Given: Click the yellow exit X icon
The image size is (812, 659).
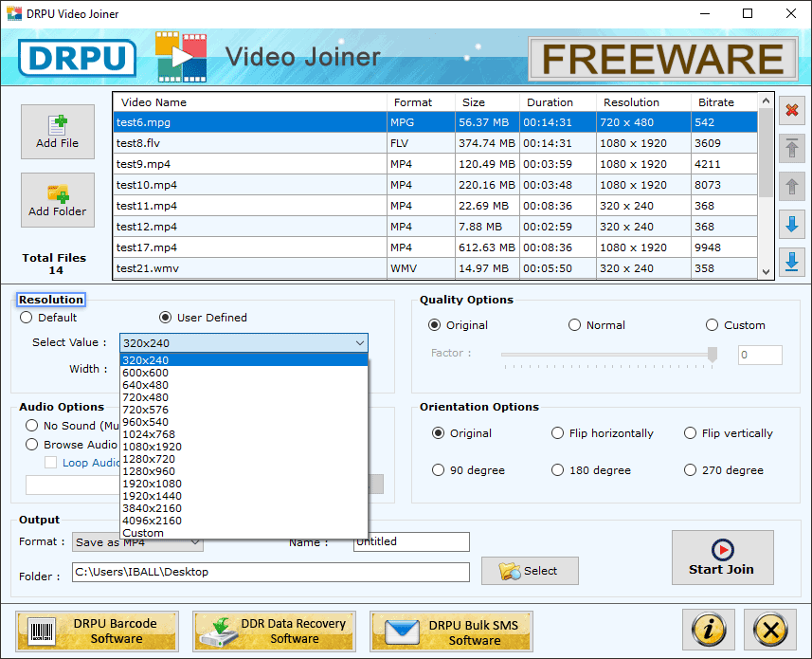Looking at the screenshot, I should point(770,630).
